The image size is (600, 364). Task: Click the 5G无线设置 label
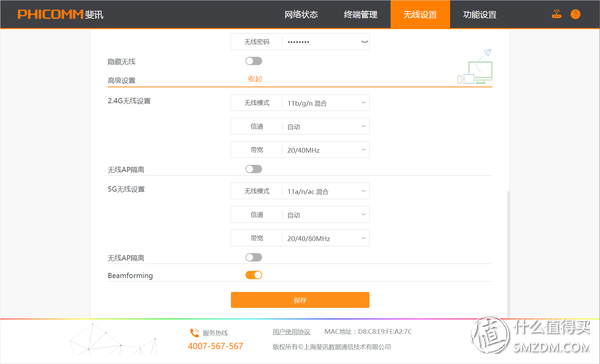(x=126, y=189)
